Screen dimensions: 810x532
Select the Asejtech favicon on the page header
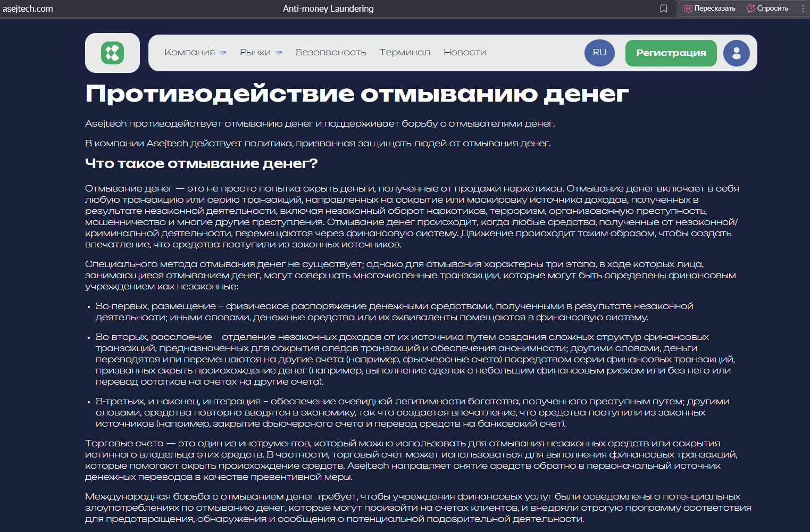coord(112,53)
